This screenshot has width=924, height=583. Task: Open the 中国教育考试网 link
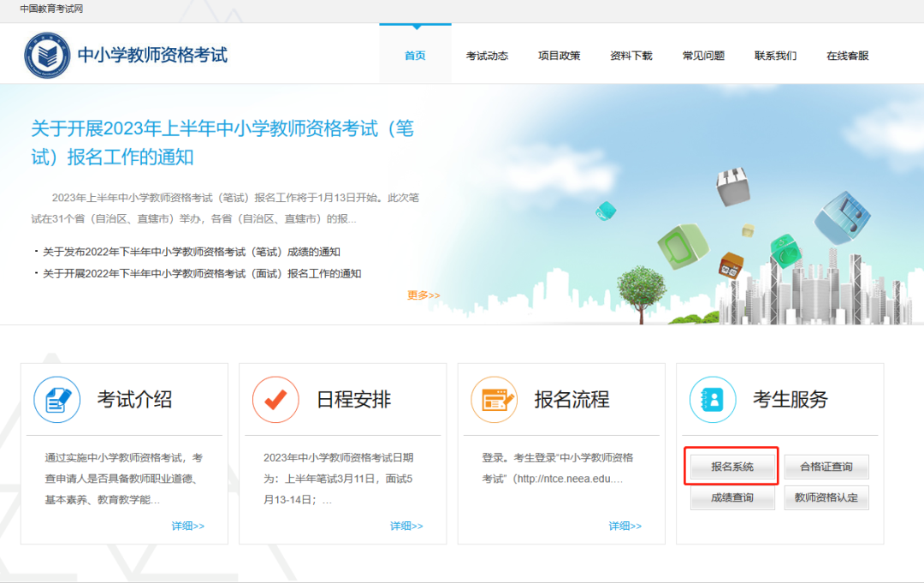coord(53,9)
